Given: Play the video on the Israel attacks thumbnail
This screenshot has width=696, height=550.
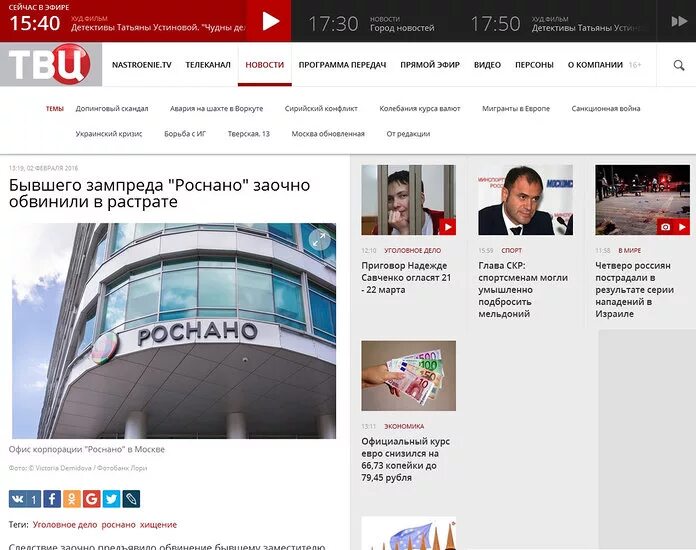Looking at the screenshot, I should tap(682, 227).
